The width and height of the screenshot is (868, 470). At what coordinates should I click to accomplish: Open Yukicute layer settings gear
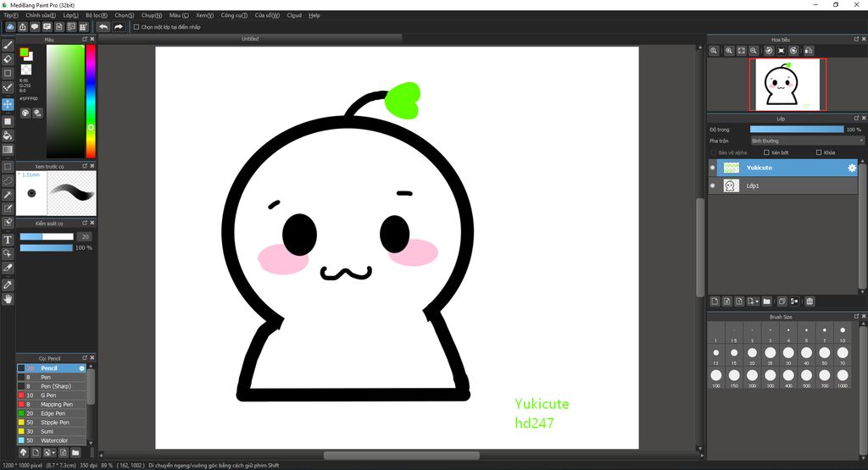[851, 168]
